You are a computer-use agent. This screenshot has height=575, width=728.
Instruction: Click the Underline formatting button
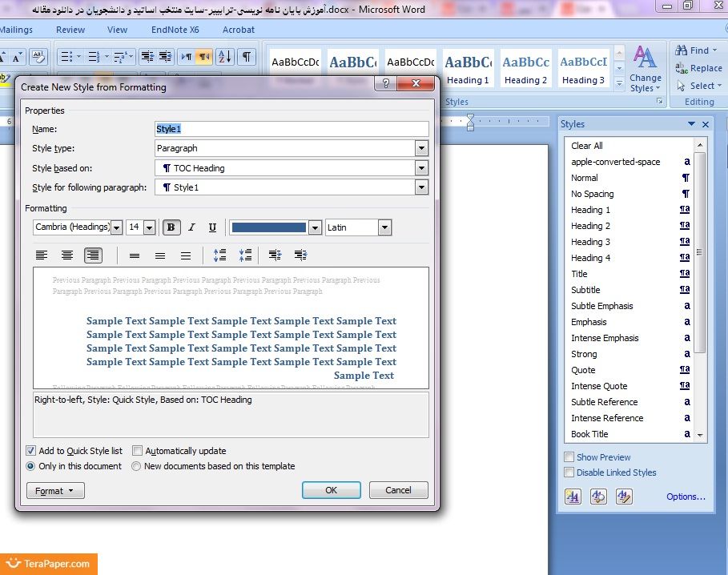212,227
